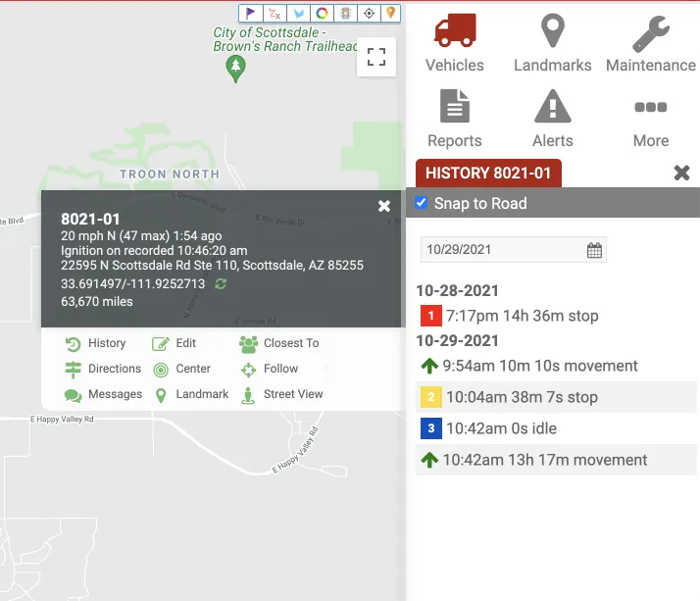Select 10:42am 13h 17m movement entry
Image resolution: width=700 pixels, height=601 pixels.
pos(556,460)
